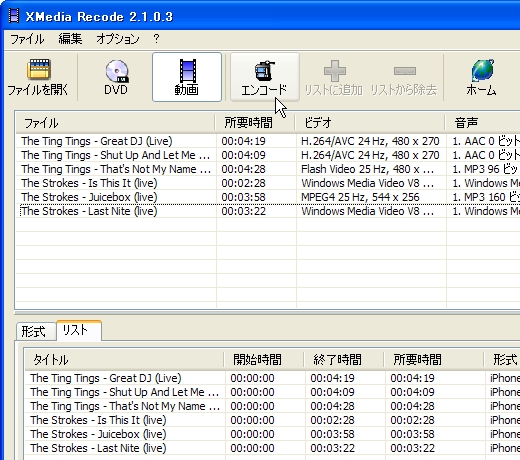The image size is (520, 460).
Task: Select The Strokes - Last Nite in job list
Action: click(x=98, y=448)
